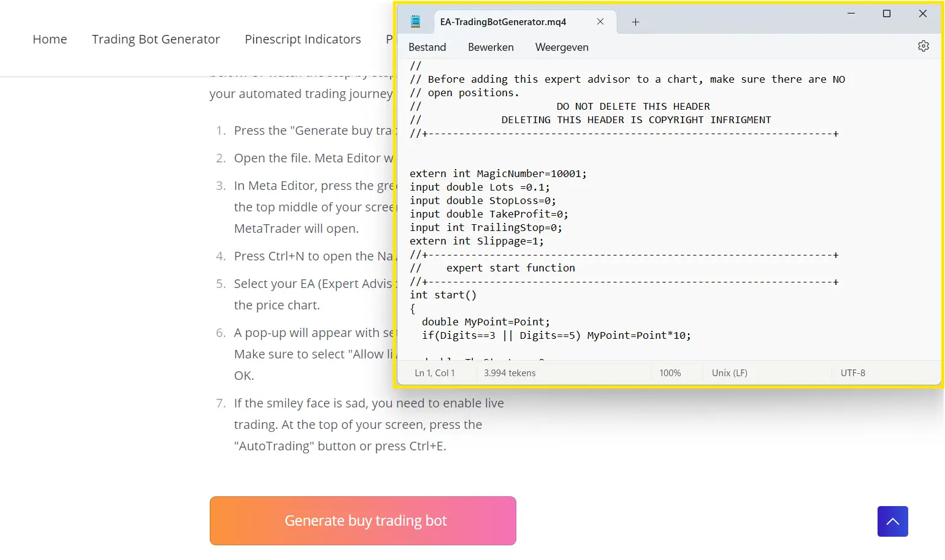This screenshot has width=945, height=560.
Task: Open Notepad settings gear icon
Action: click(923, 47)
